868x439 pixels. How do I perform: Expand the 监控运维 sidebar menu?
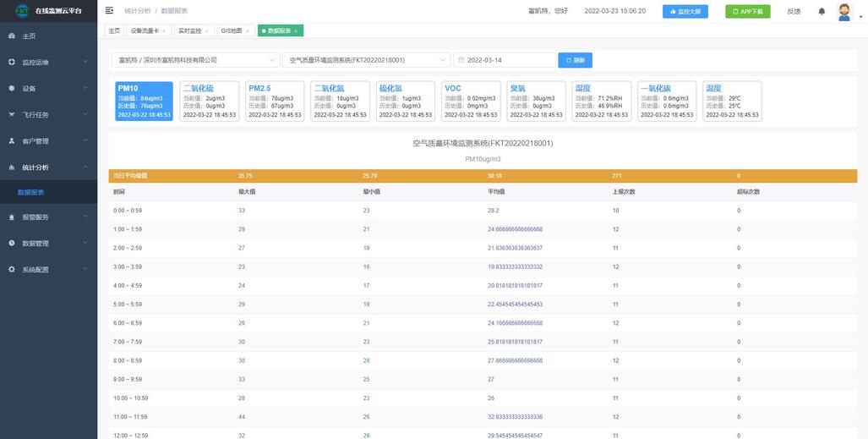48,63
